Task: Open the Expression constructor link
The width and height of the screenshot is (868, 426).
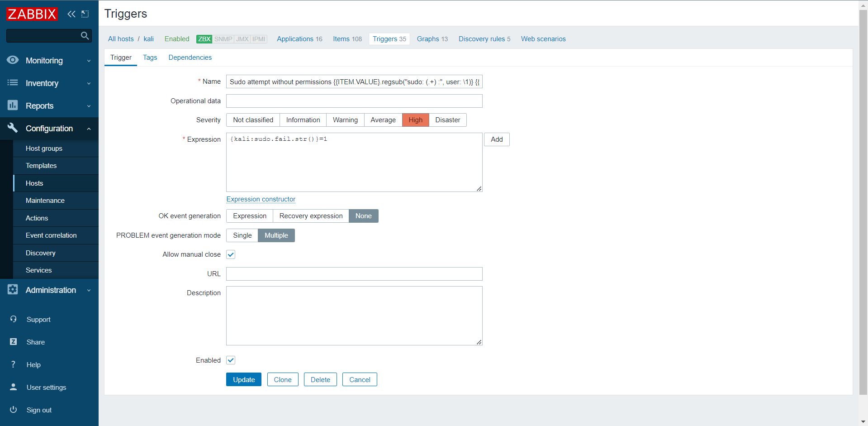Action: pos(261,199)
